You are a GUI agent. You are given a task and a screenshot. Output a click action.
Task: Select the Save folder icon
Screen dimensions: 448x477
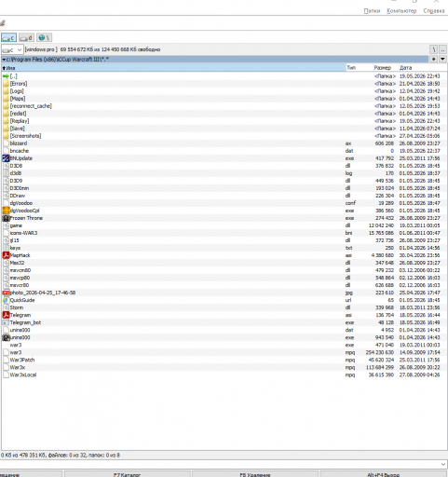pos(6,129)
